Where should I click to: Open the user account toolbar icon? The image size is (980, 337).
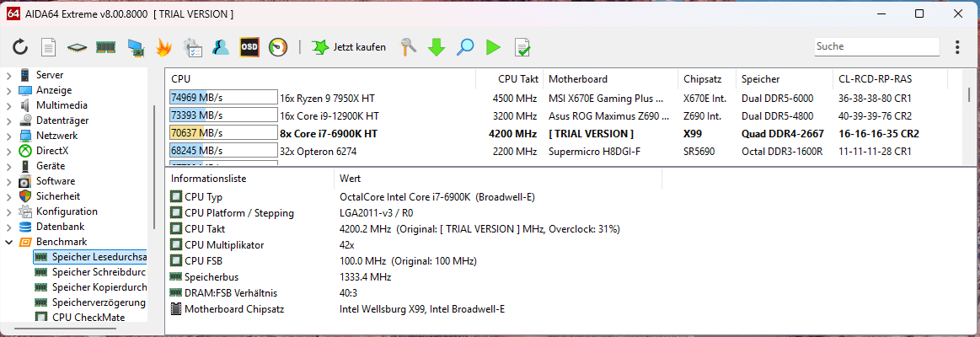221,47
